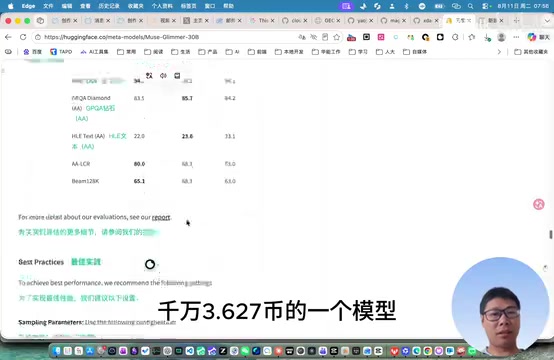Viewport: 554px width, 360px height.
Task: Open the Settings and more ellipsis menu
Action: tap(516, 37)
